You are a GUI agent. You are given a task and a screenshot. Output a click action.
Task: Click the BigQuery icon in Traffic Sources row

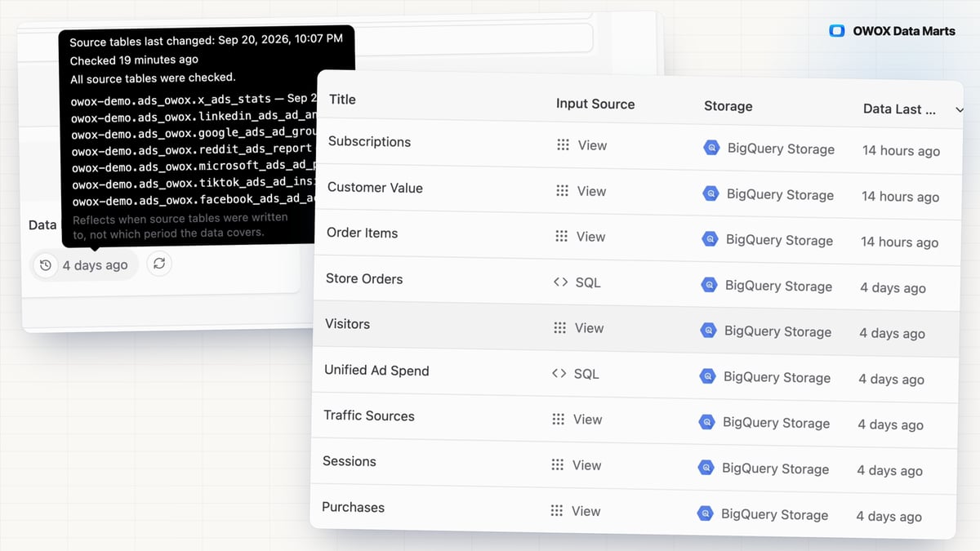point(706,422)
